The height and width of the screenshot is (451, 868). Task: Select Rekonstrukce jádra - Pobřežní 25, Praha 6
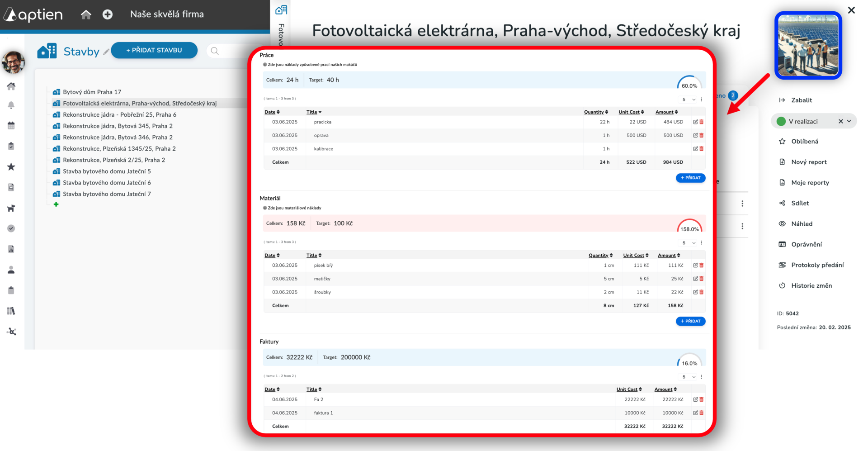(x=119, y=114)
